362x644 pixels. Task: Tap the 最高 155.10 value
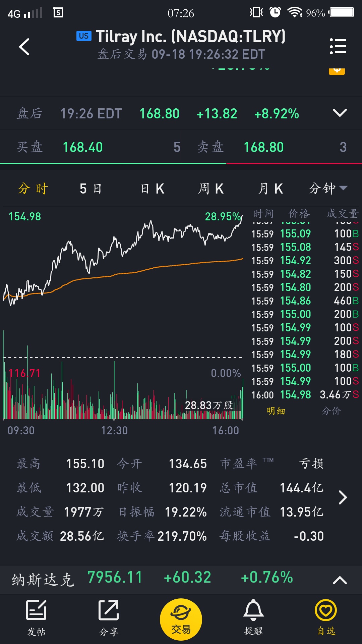(x=85, y=464)
